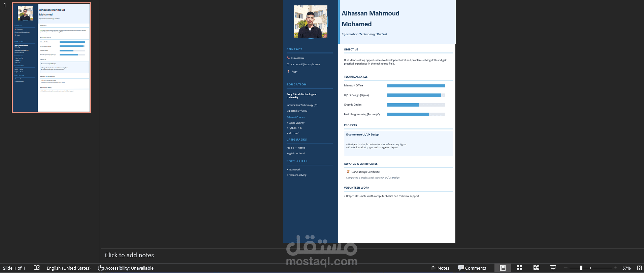Select the EDUCATION section heading
Viewport: 644px width, 273px height.
(x=296, y=84)
